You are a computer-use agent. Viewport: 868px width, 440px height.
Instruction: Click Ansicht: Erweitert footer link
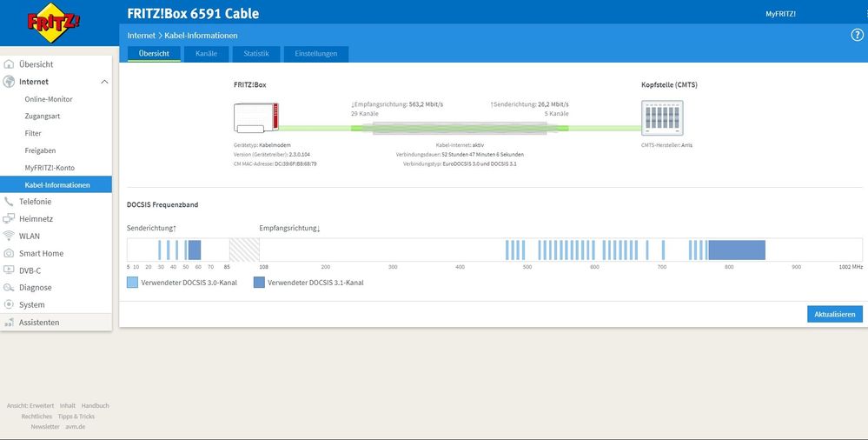[x=30, y=405]
